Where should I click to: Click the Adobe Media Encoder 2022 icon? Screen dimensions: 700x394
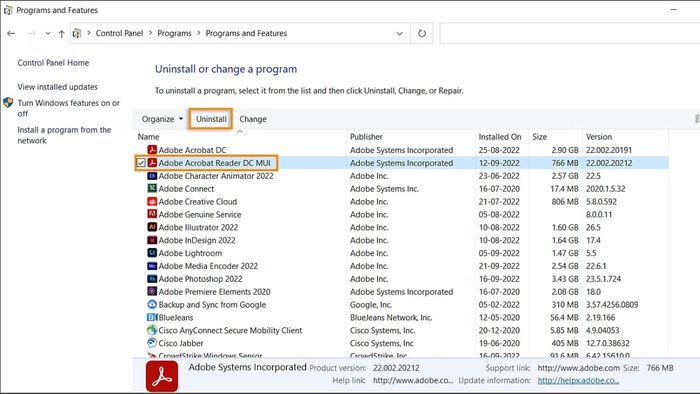[x=152, y=265]
